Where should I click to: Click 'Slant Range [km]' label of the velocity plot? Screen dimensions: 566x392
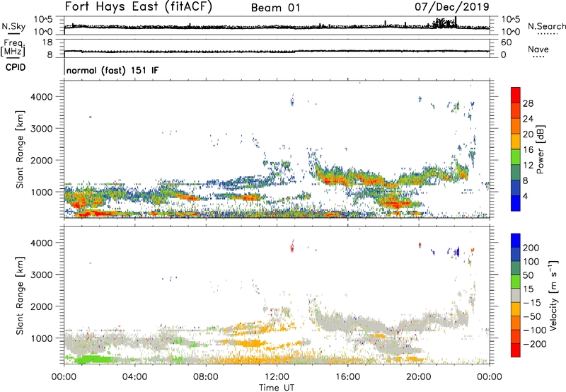point(20,296)
